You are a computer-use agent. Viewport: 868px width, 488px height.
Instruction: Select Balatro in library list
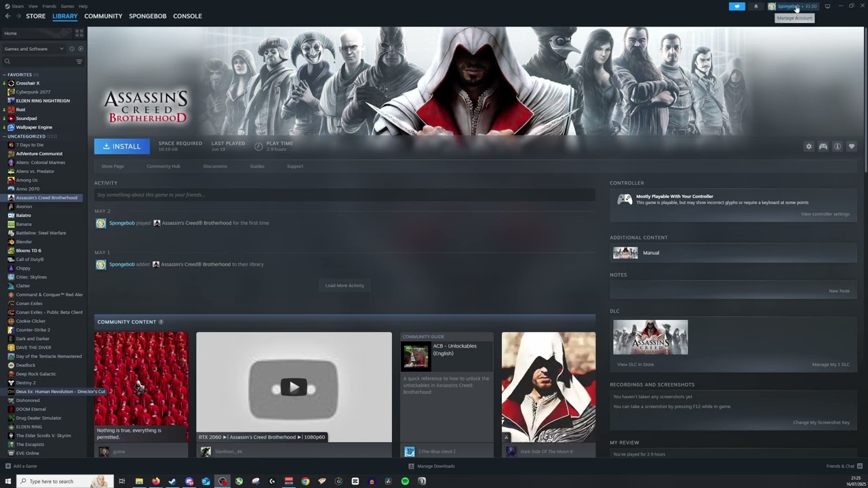[24, 216]
